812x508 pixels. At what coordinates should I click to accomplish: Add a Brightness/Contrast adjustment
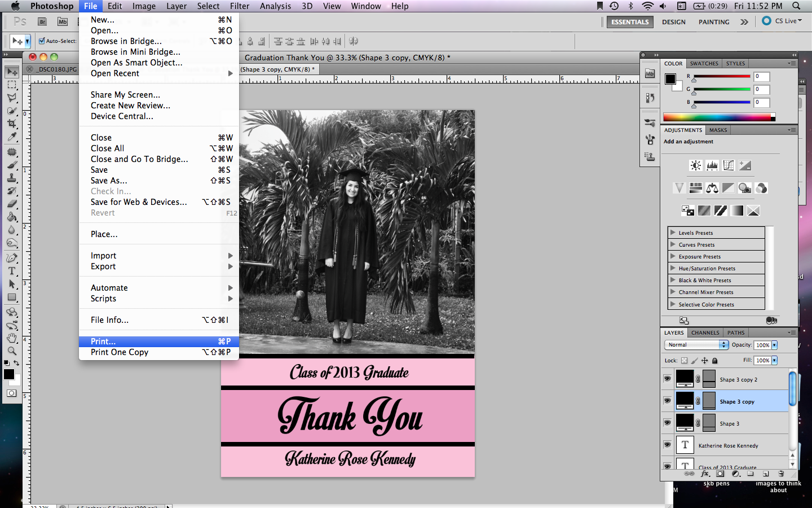click(x=696, y=165)
